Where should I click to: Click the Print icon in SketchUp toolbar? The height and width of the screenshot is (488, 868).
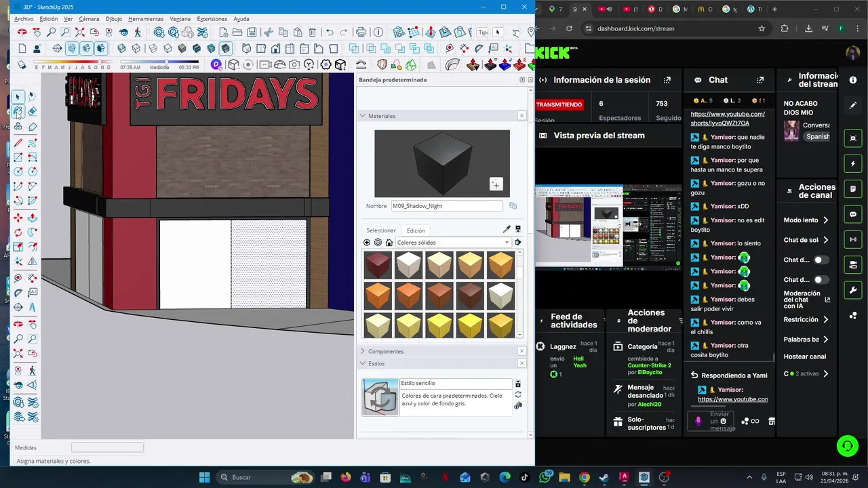(x=361, y=32)
